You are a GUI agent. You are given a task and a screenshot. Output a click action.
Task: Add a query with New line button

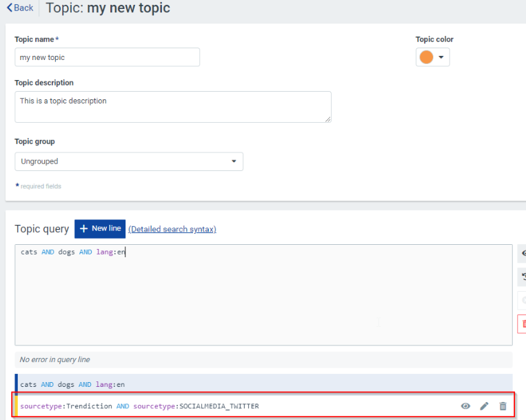[x=100, y=229]
